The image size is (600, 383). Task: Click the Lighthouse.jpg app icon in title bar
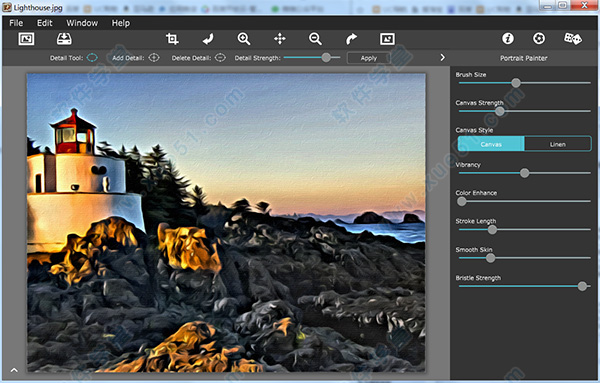pos(7,7)
